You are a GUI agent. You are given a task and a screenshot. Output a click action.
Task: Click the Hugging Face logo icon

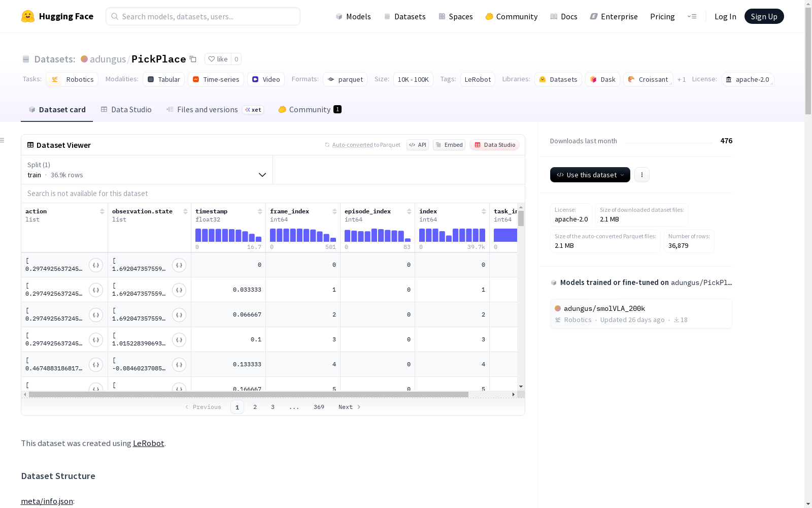(x=28, y=16)
